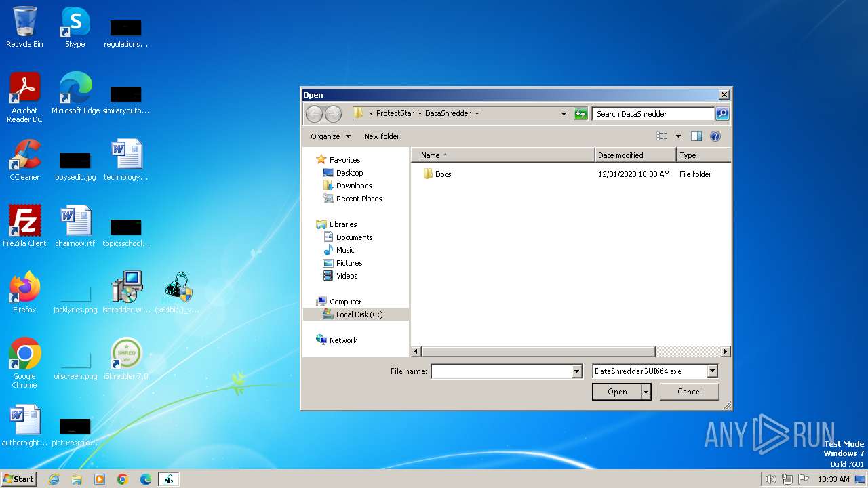
Task: Select the (x64bit.)_v... desktop icon
Action: tap(178, 293)
